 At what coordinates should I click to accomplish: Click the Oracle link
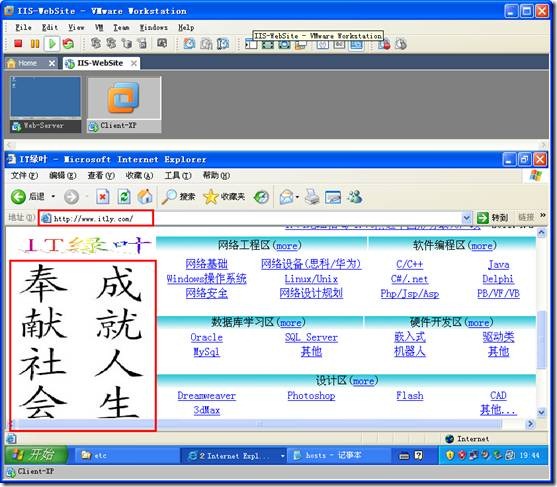[x=206, y=337]
